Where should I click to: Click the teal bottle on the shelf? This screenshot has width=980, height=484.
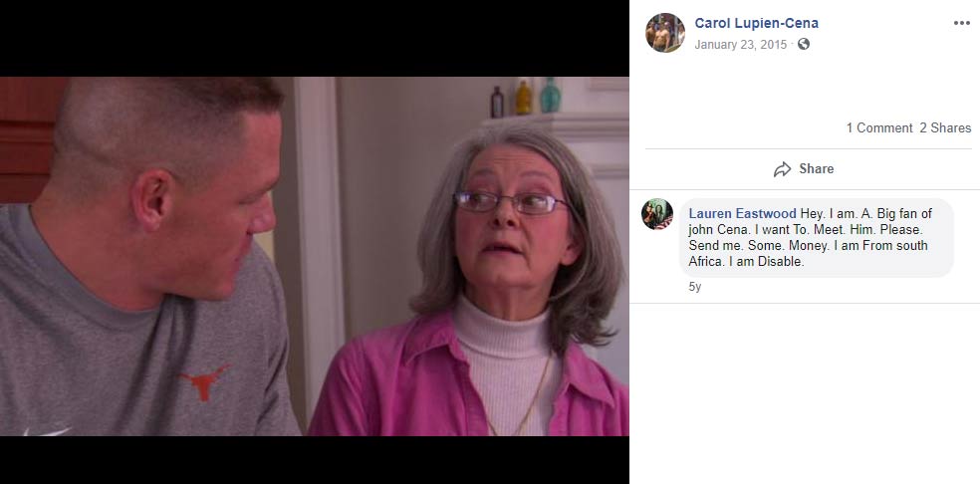[550, 96]
